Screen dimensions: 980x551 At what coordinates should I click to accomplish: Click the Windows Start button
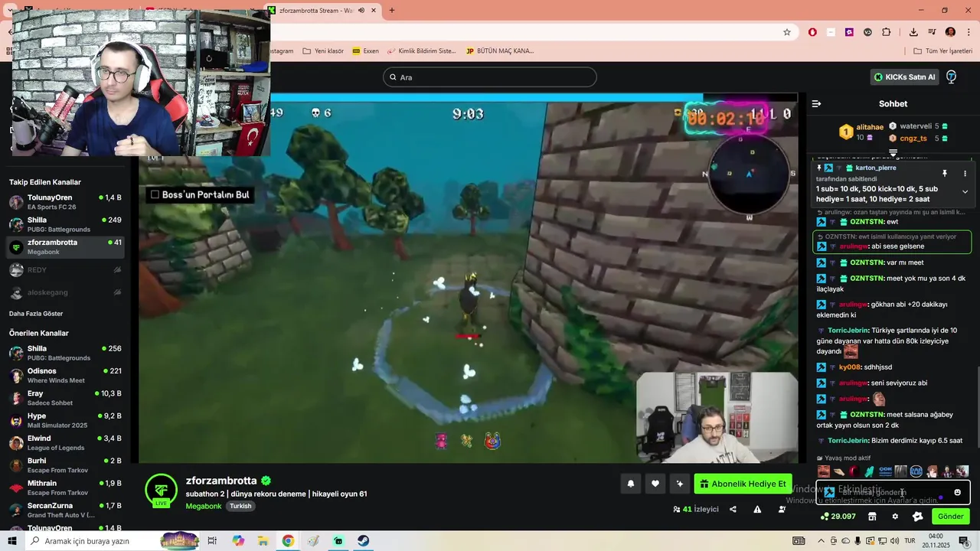coord(12,541)
